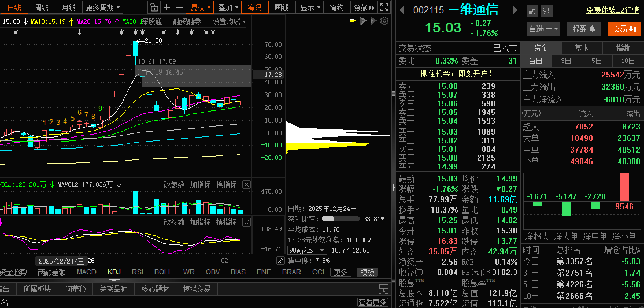Open 复权 adjustment dropdown
Viewport: 644px width, 308px height.
click(x=200, y=8)
